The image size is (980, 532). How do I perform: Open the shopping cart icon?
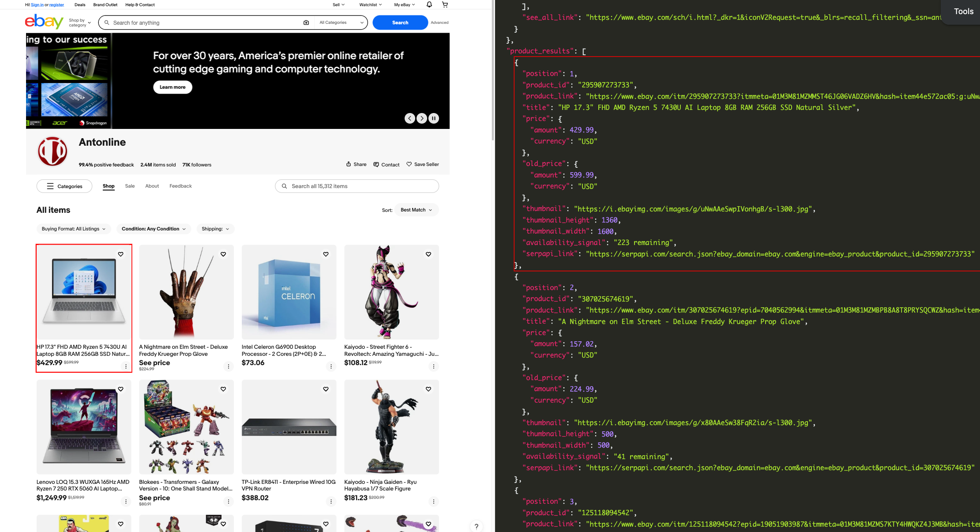445,4
